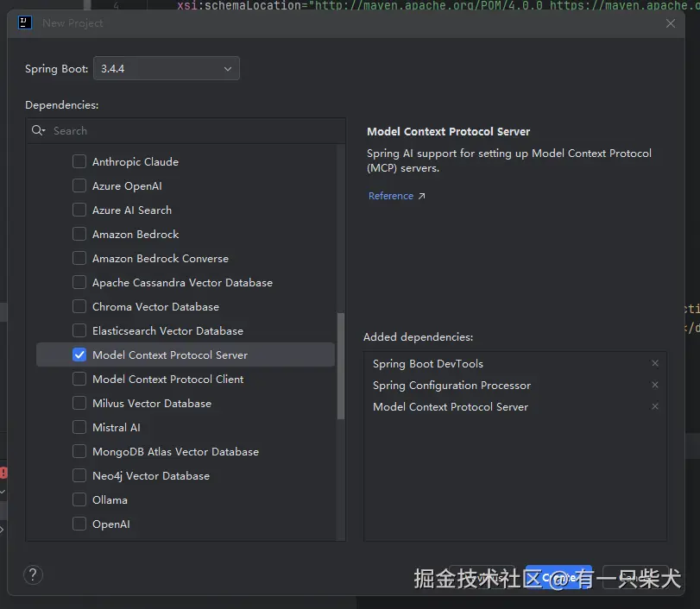Image resolution: width=700 pixels, height=609 pixels.
Task: Focus the dependencies Search field
Action: (186, 131)
